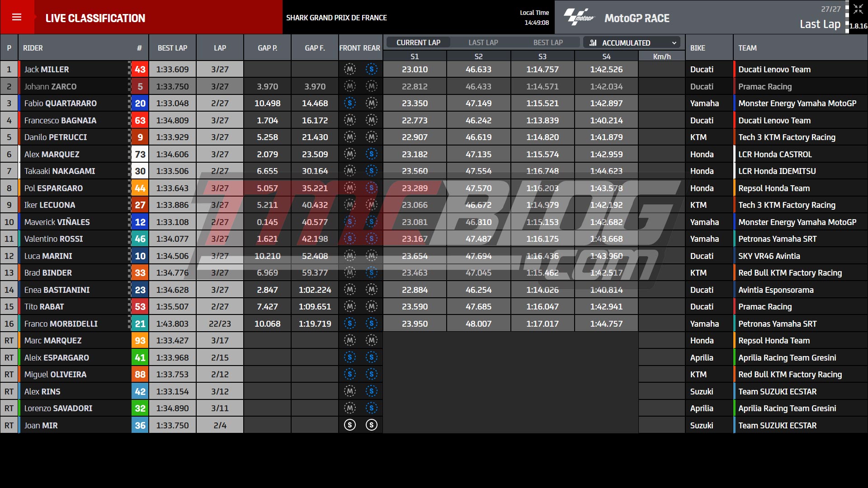Click Takaaki Nakagami's rear tyre icon
Image resolution: width=868 pixels, height=488 pixels.
tap(372, 171)
